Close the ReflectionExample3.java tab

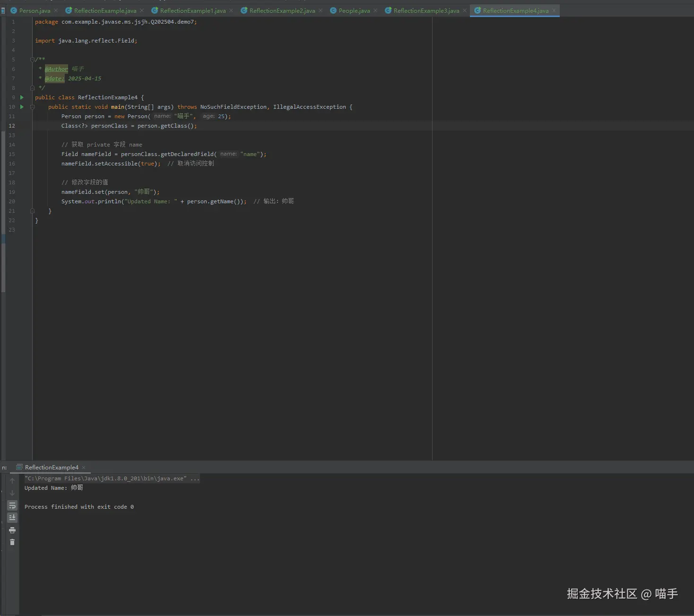point(465,10)
